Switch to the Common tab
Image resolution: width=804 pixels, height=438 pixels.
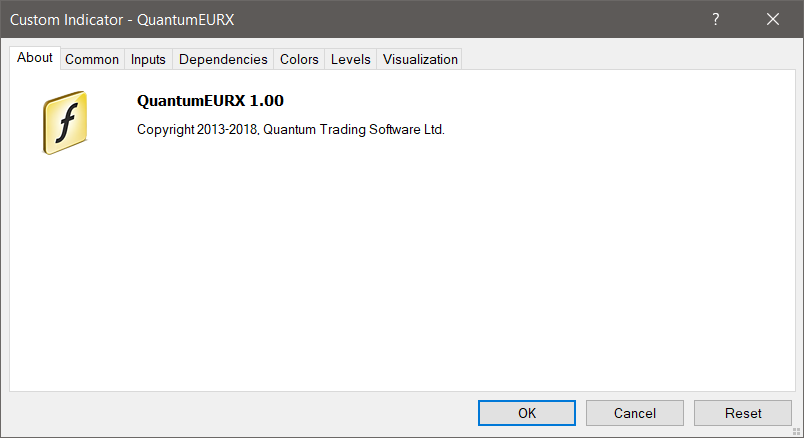click(92, 59)
